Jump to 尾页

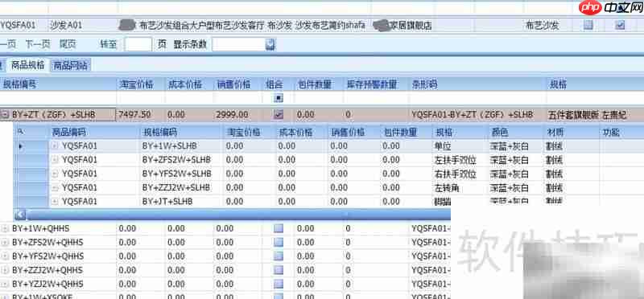pos(67,44)
